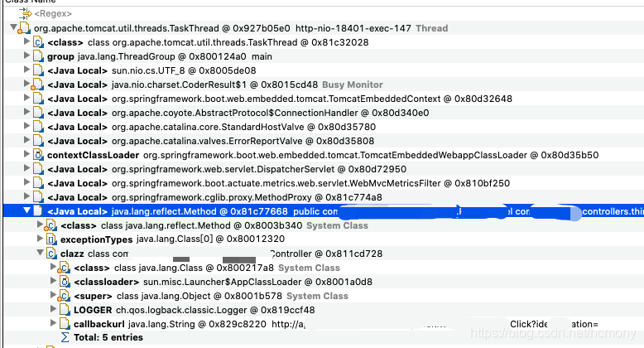Collapse the java.lang.reflect.Method @ 0x81c77668 row
Image resolution: width=644 pixels, height=348 pixels.
tap(26, 210)
